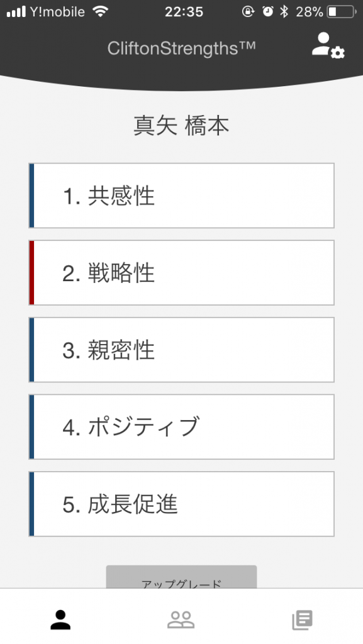The image size is (363, 644).
Task: Open the group people tab icon
Action: 181,619
